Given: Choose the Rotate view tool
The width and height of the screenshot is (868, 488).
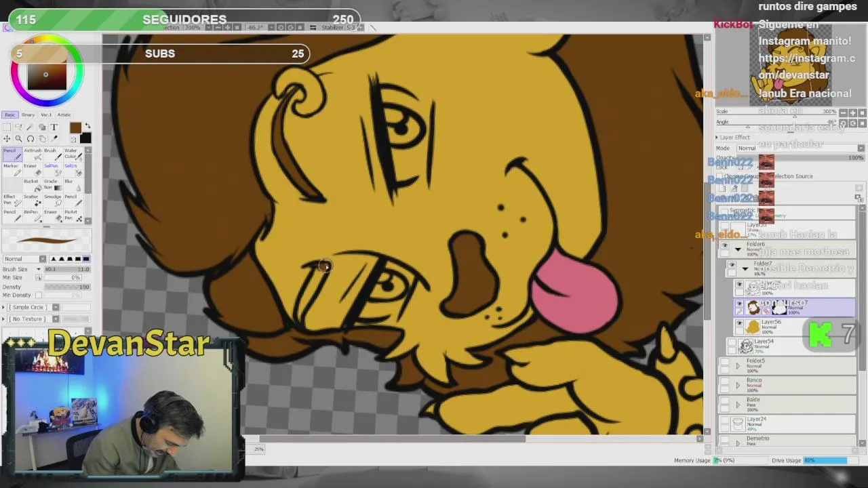Looking at the screenshot, I should (x=31, y=139).
